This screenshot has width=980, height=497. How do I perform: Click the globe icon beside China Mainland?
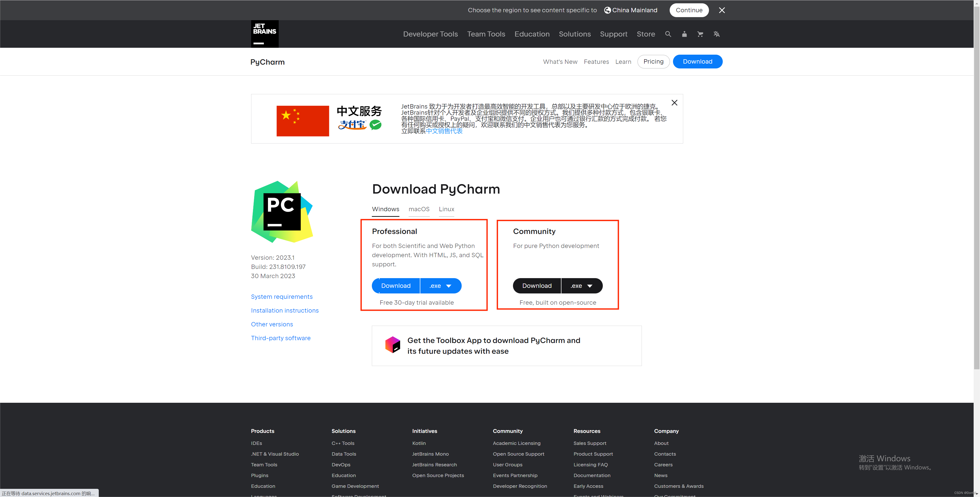pos(608,10)
